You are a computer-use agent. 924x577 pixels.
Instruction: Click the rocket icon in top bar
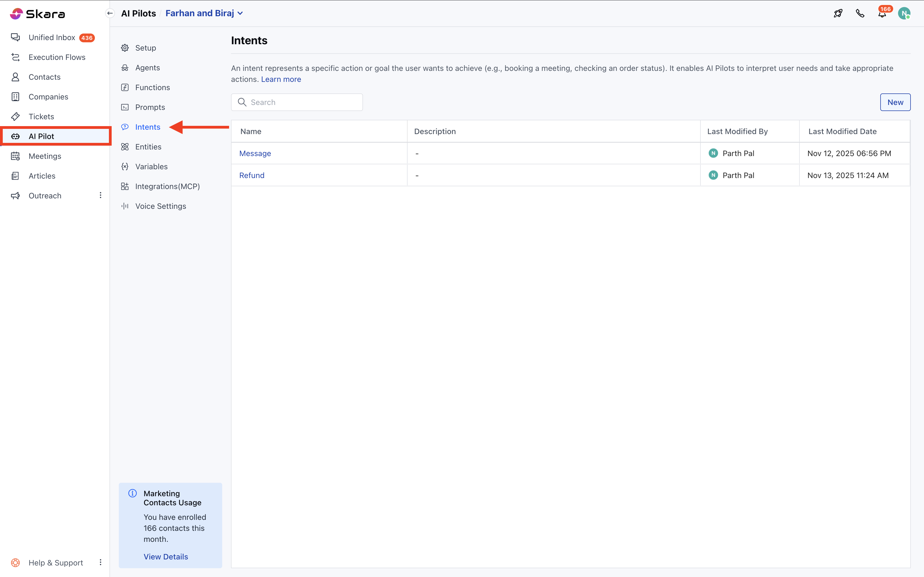(838, 13)
